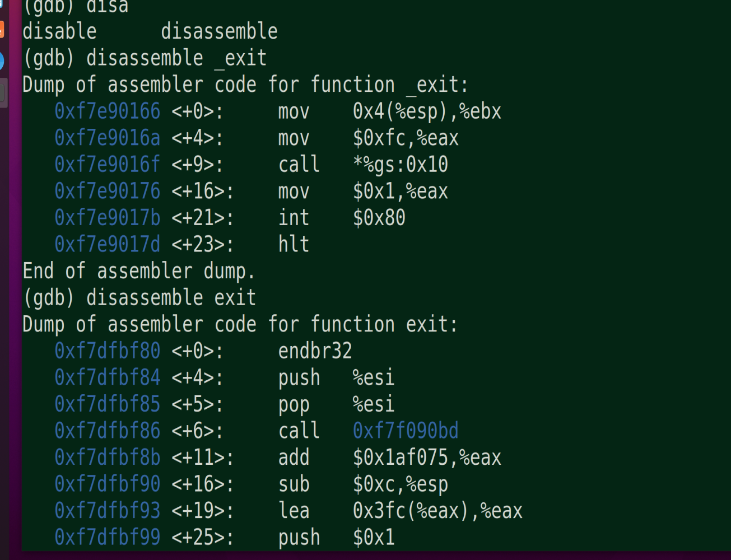Click 'Dump of assembler code for function exit:'

(240, 324)
